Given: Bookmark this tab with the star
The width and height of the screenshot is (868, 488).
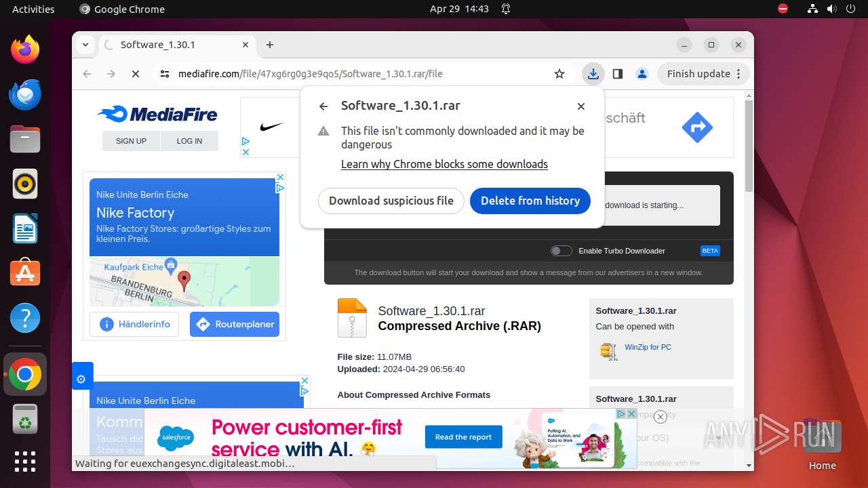Looking at the screenshot, I should click(559, 74).
